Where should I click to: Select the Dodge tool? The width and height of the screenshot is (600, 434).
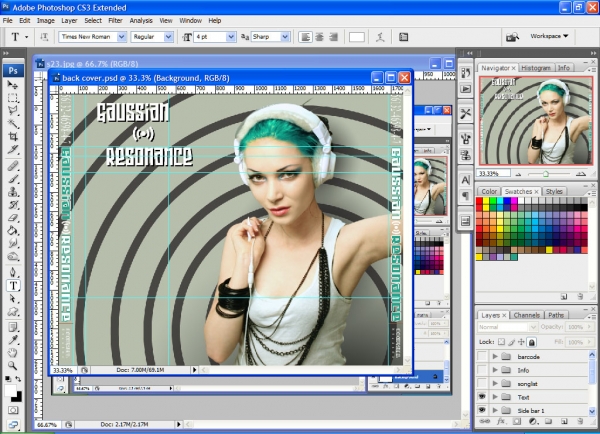13,256
